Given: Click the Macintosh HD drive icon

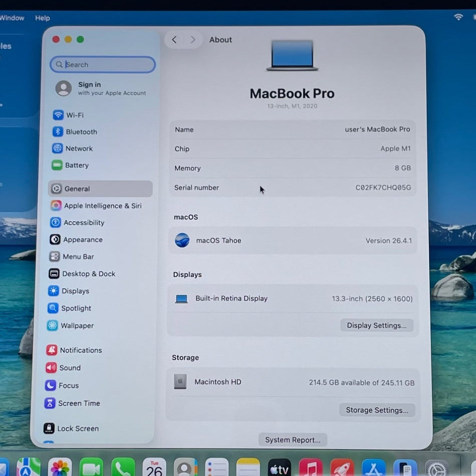Looking at the screenshot, I should (x=181, y=382).
